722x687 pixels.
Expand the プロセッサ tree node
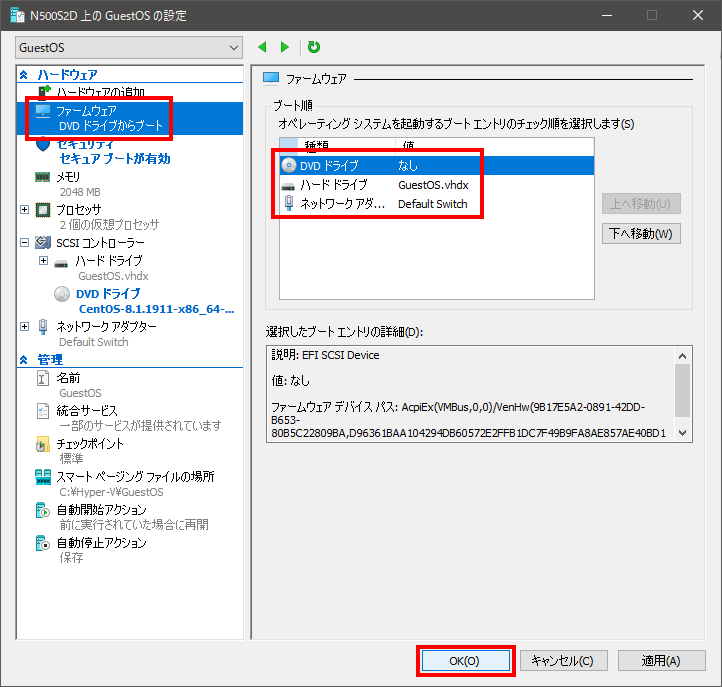pos(25,210)
